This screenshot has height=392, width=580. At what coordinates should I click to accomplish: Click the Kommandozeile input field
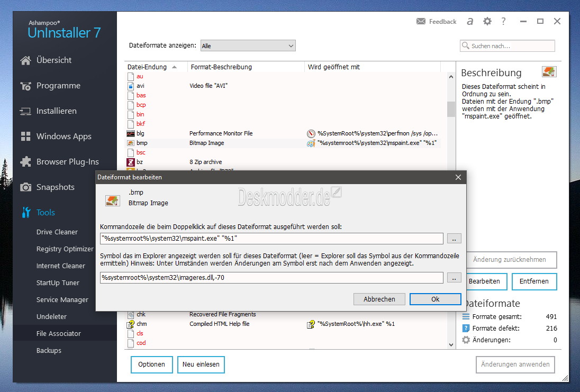click(271, 239)
